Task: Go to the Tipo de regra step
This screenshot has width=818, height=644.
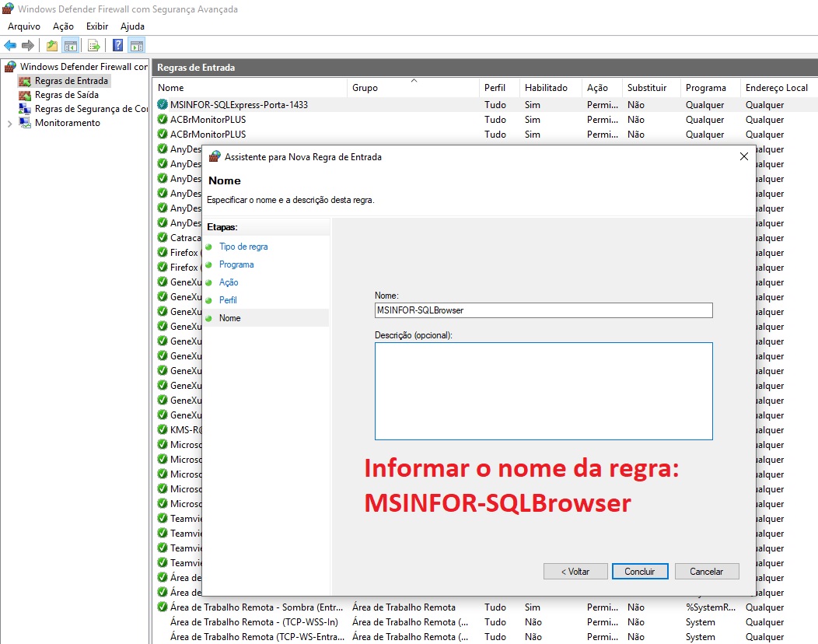Action: [x=243, y=247]
